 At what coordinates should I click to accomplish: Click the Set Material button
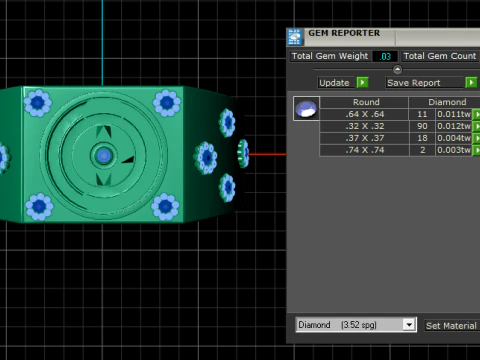[451, 326]
